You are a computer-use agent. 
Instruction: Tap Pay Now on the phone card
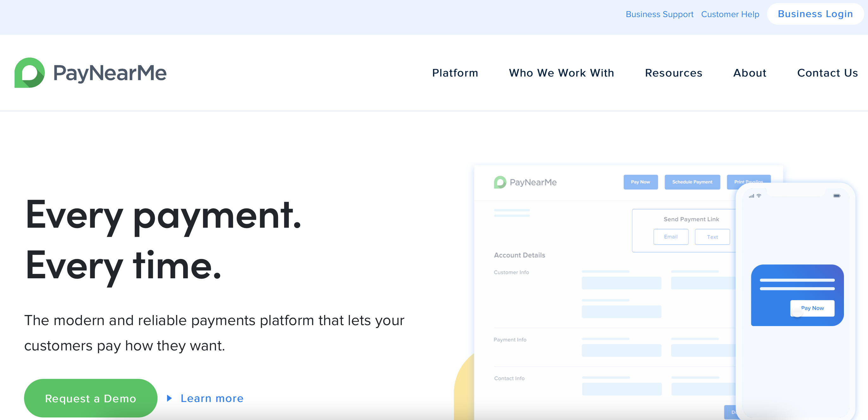(812, 308)
